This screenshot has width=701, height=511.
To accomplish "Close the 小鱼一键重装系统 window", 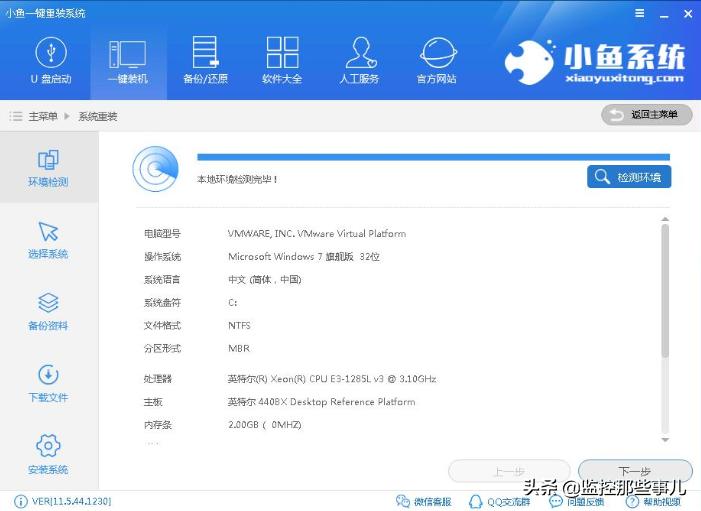I will tap(688, 14).
